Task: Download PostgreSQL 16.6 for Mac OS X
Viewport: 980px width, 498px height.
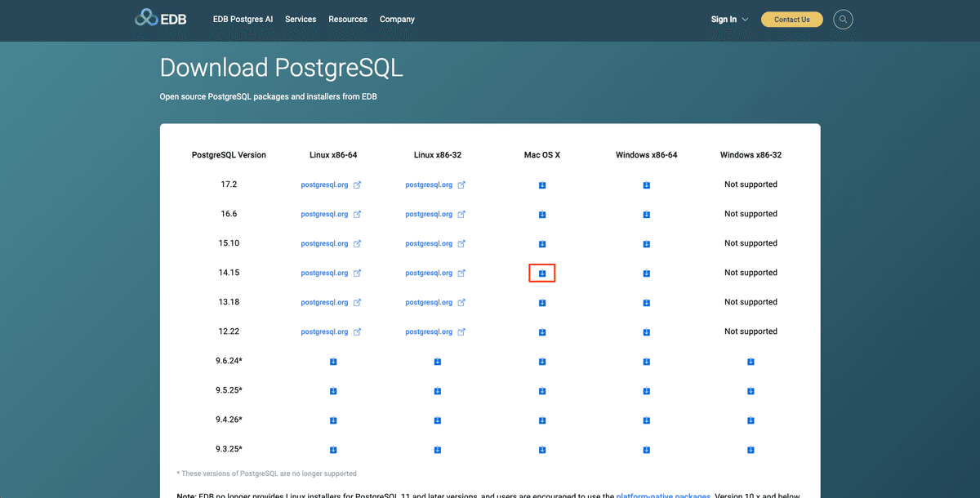Action: [x=542, y=215]
